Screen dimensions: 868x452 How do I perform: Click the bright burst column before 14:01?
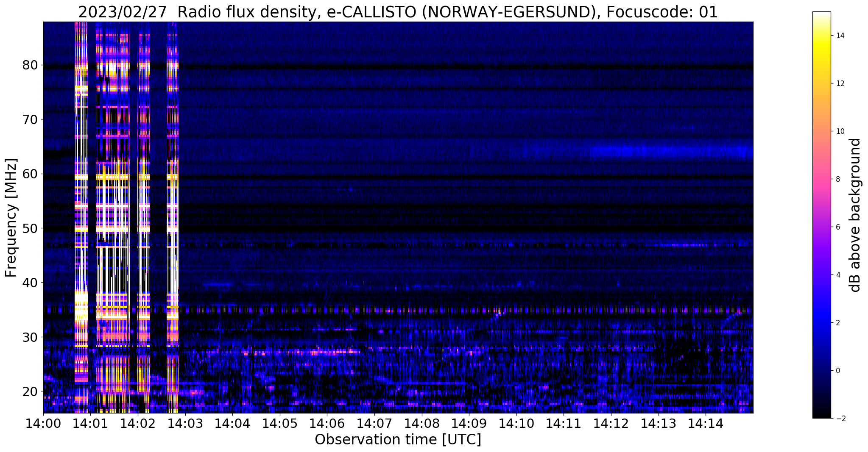pyautogui.click(x=81, y=217)
